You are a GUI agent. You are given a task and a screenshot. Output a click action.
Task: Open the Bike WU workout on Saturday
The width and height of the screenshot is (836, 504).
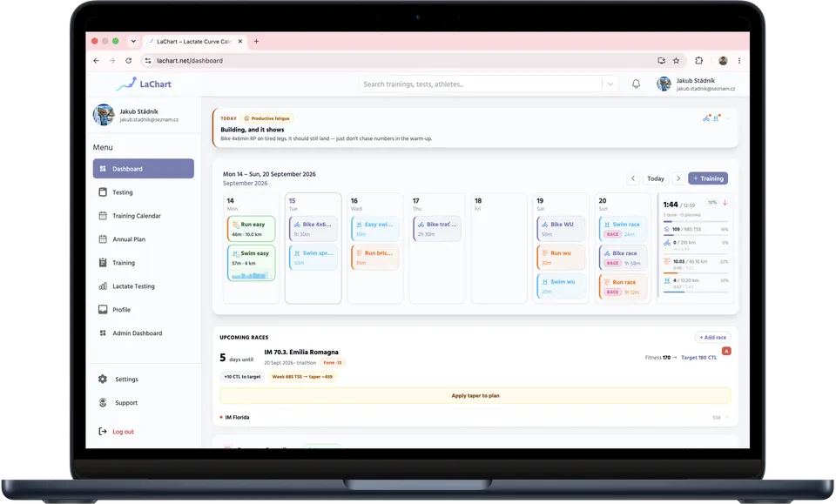coord(561,229)
